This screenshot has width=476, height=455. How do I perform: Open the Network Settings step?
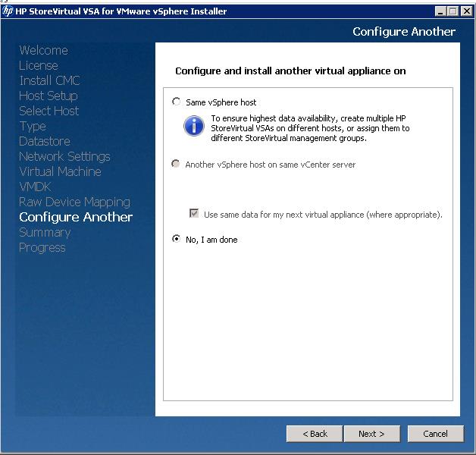[x=64, y=156]
